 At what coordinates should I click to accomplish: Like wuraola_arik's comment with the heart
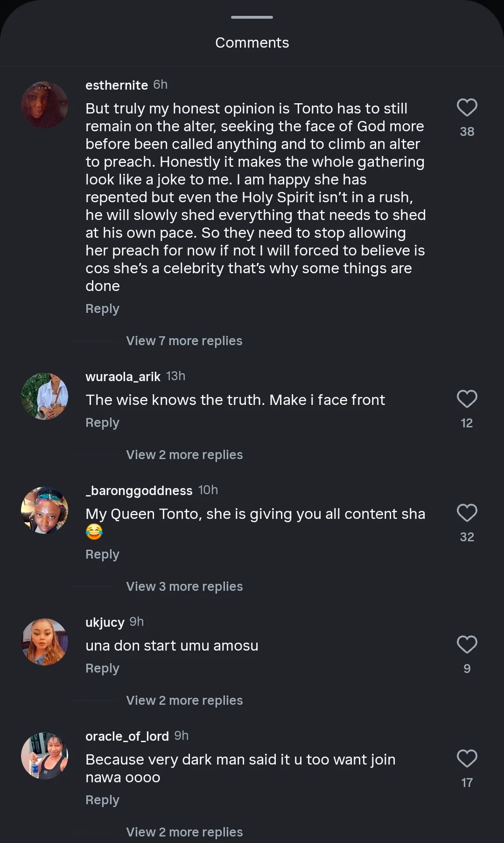pyautogui.click(x=467, y=399)
